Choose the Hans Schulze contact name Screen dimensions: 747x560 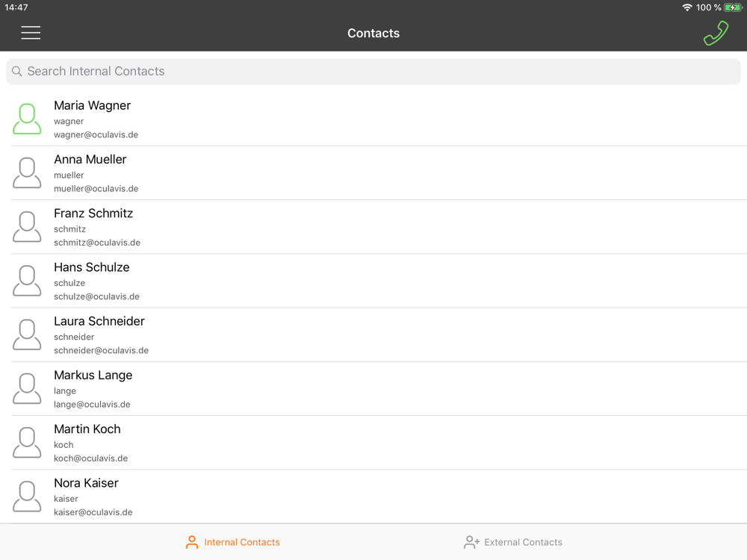coord(91,267)
